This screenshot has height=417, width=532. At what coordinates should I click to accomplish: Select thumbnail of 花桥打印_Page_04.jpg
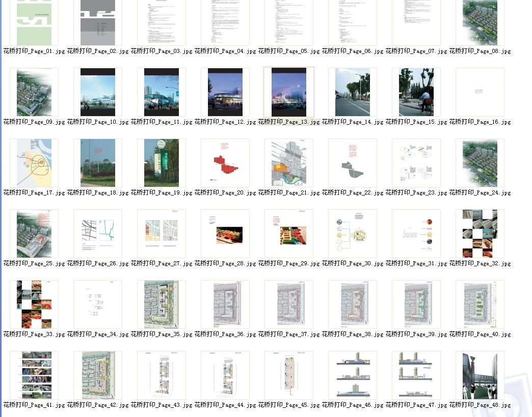[x=225, y=22]
